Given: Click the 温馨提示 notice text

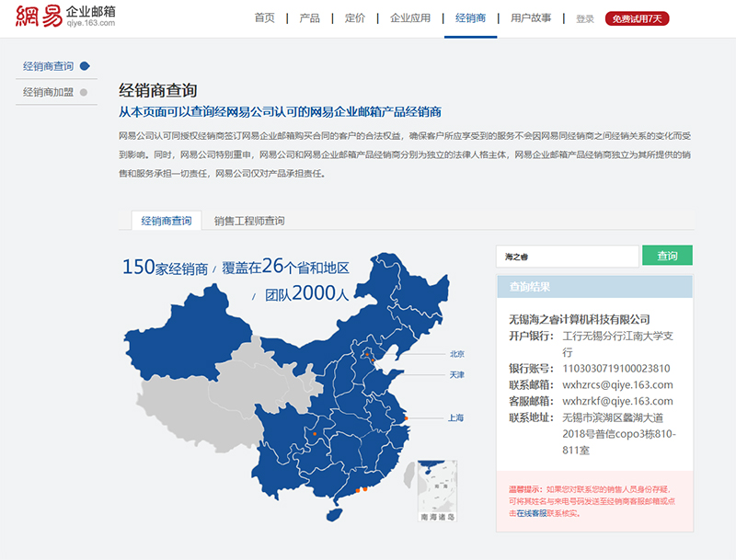Looking at the screenshot, I should tap(592, 501).
